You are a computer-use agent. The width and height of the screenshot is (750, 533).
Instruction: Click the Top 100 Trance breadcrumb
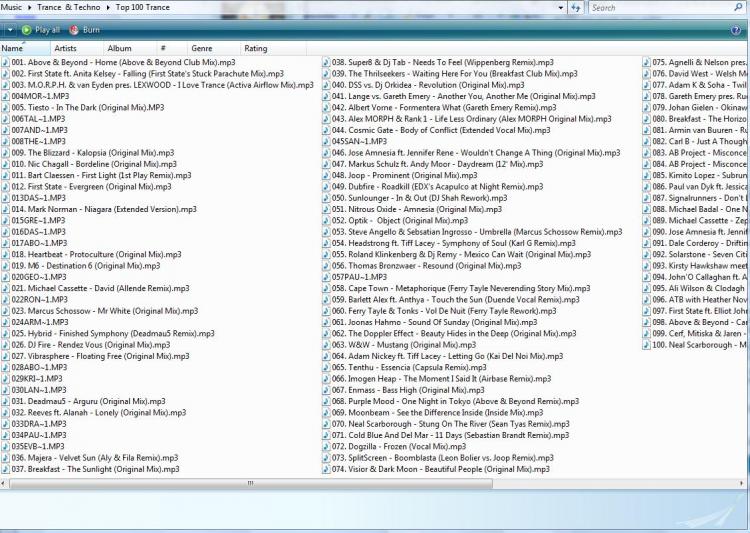pos(143,7)
